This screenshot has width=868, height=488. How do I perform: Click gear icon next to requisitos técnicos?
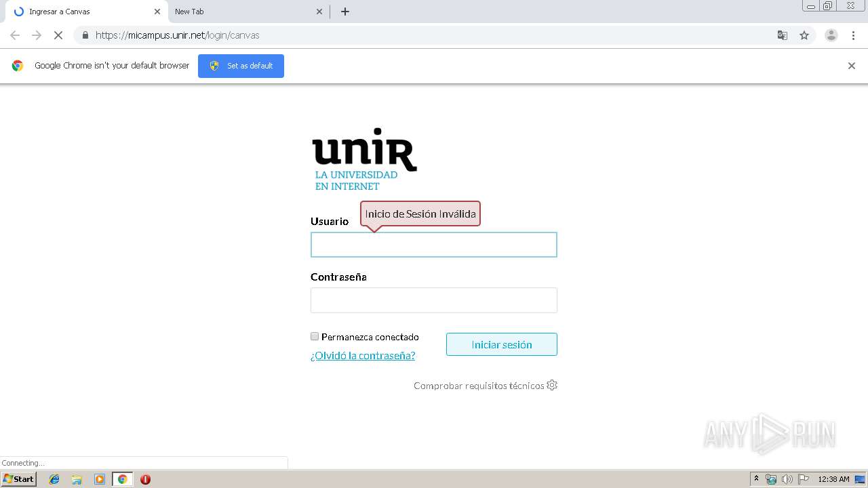[552, 385]
